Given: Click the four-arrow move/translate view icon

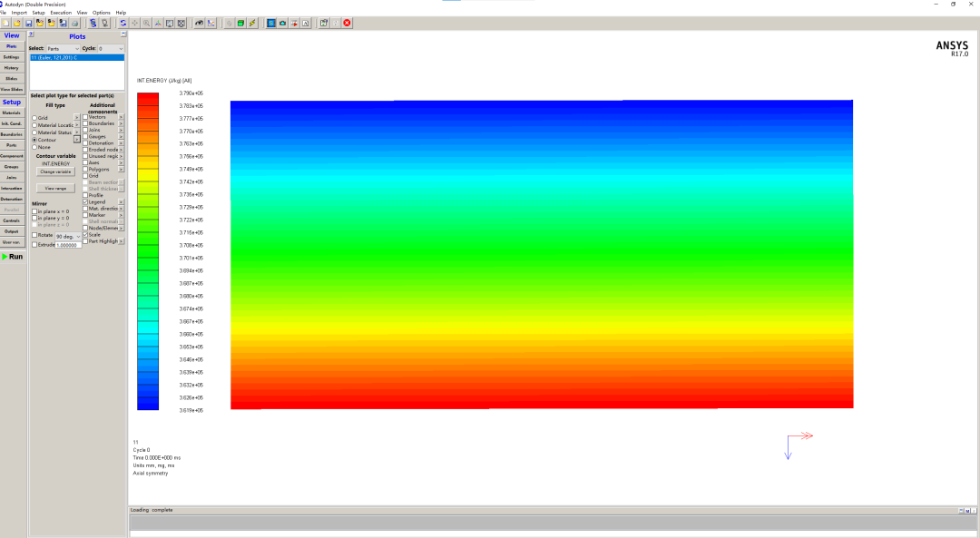Looking at the screenshot, I should [x=135, y=23].
